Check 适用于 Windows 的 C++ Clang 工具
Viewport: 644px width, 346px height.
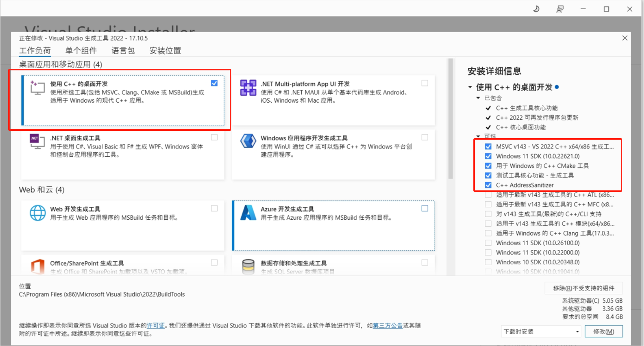click(x=488, y=233)
